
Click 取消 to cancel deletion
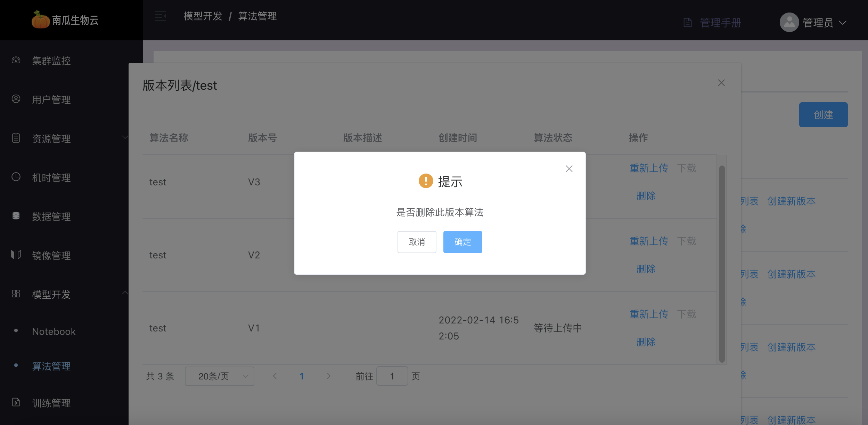[x=417, y=242]
